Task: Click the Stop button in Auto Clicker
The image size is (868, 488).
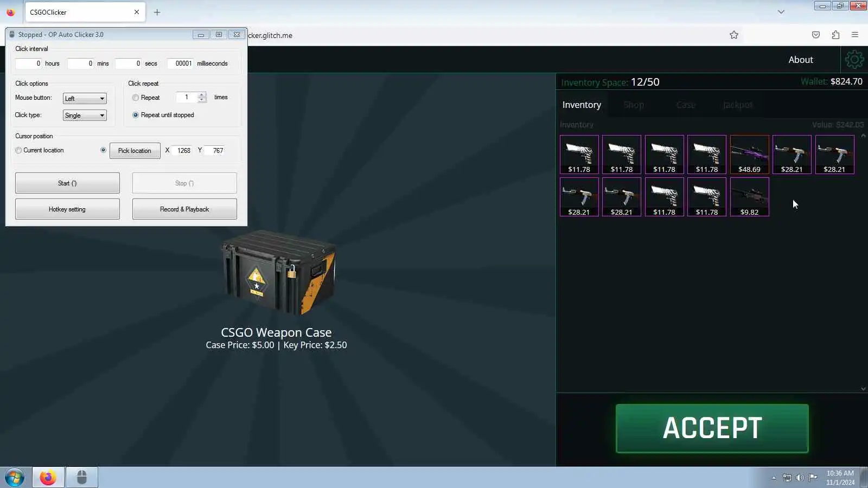Action: point(184,183)
